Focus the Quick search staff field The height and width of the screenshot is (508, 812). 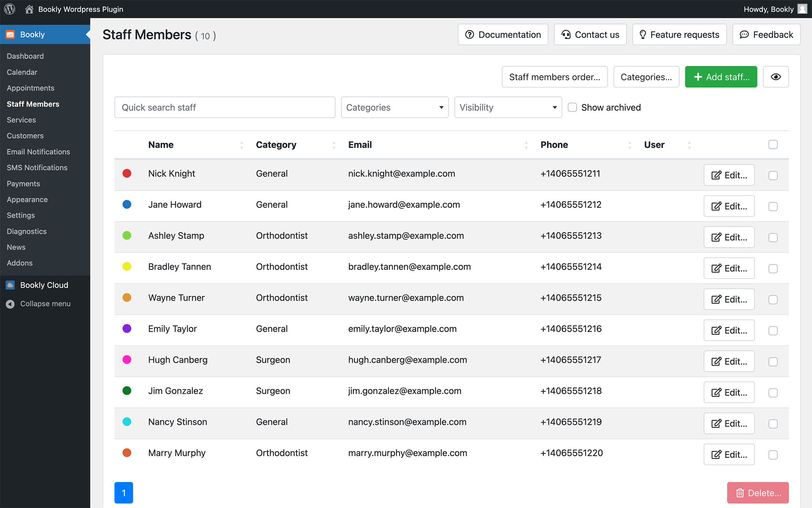click(x=225, y=107)
